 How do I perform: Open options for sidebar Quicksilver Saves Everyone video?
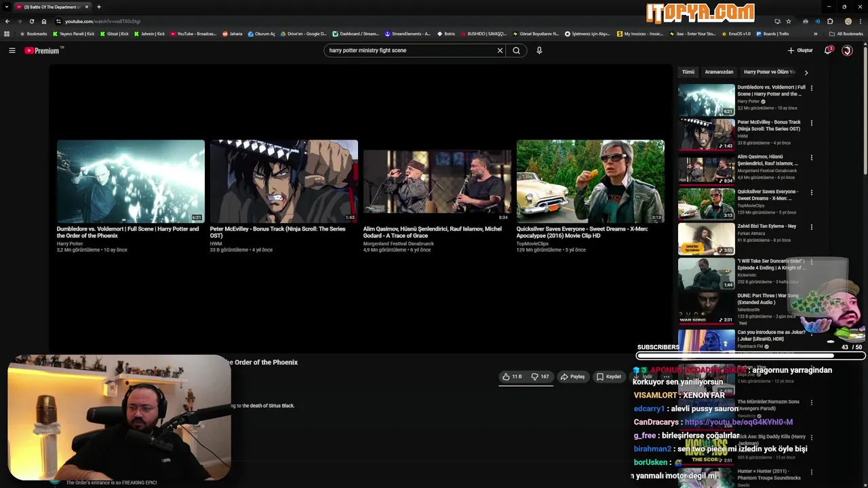[x=811, y=192]
